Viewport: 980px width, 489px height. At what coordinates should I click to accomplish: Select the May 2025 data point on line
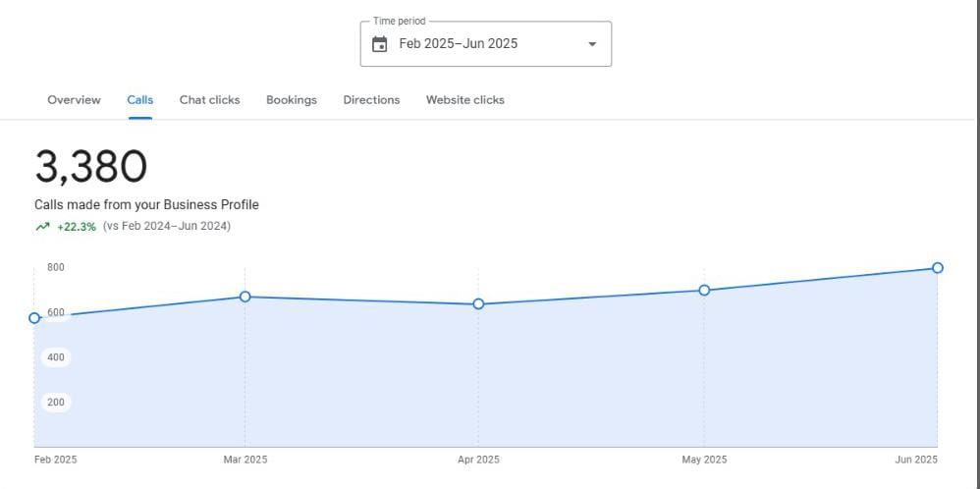pyautogui.click(x=704, y=290)
